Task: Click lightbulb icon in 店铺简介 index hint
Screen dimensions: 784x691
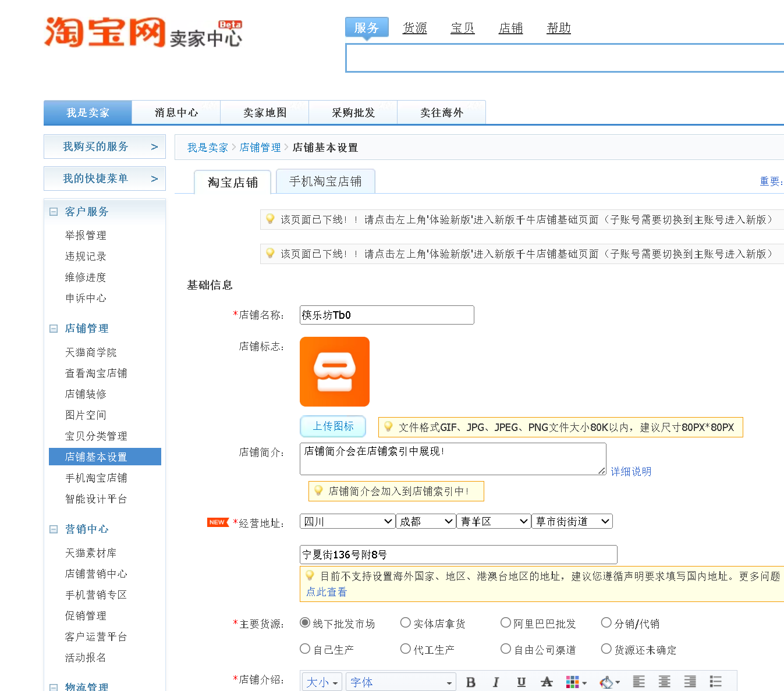Action: [x=318, y=490]
